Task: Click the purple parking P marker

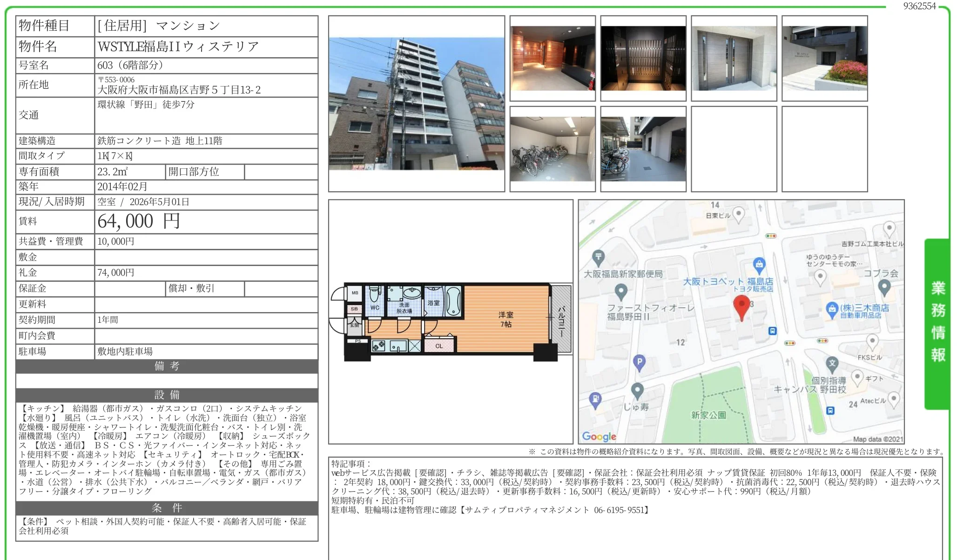Action: [640, 362]
